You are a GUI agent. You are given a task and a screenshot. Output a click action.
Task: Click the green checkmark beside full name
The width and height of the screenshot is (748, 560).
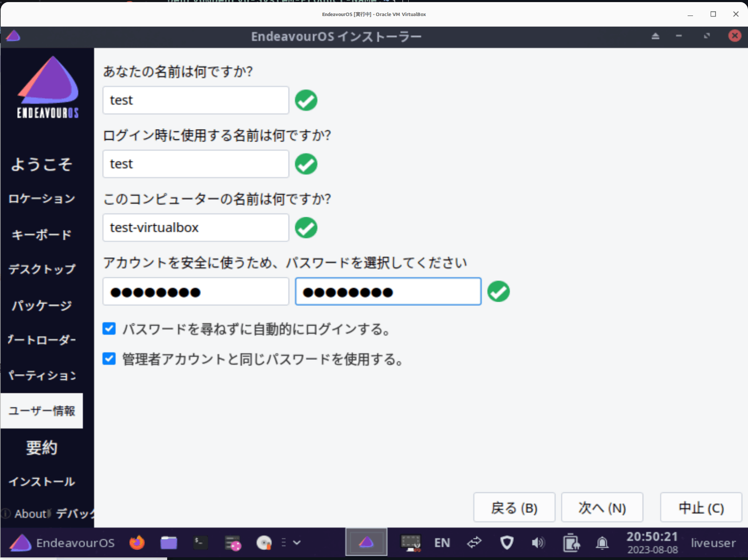coord(306,100)
